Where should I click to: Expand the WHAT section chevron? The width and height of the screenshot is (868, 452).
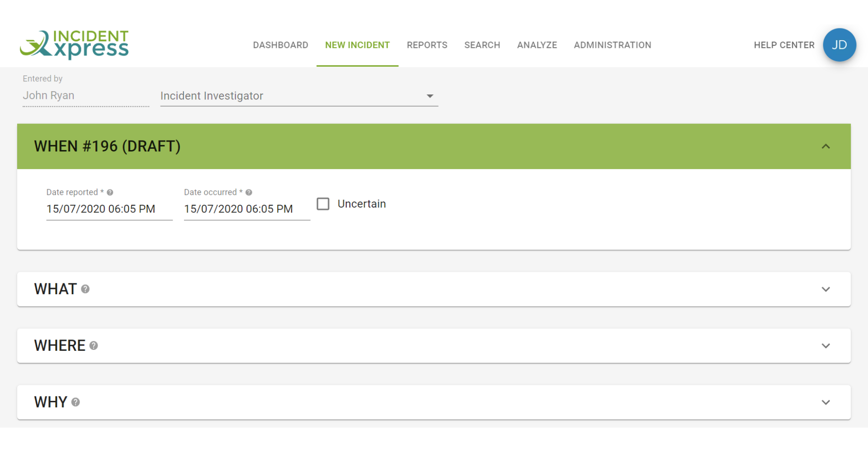point(826,289)
